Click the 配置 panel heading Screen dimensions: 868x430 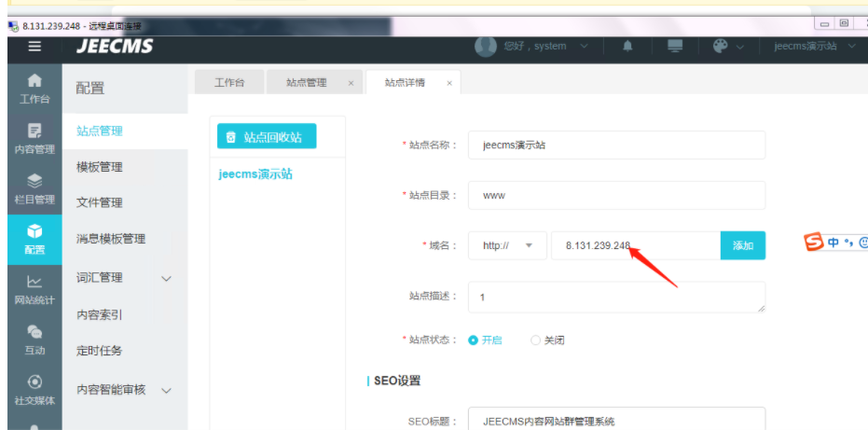point(90,88)
